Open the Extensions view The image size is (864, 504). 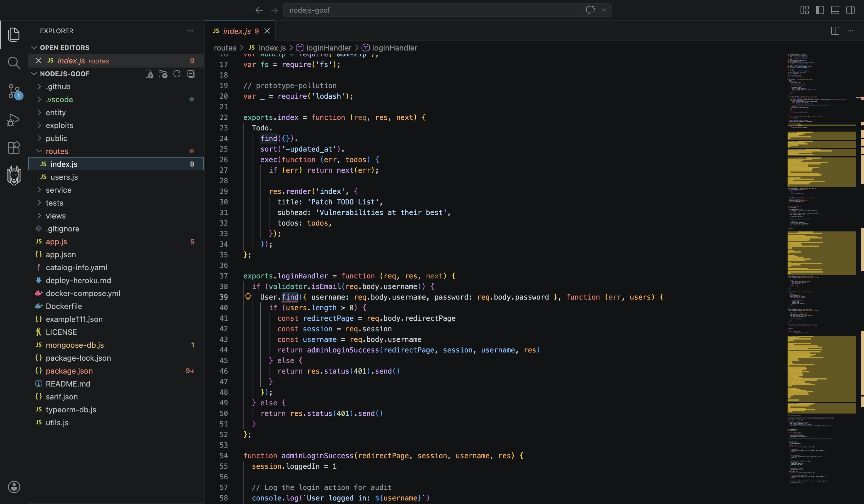14,148
